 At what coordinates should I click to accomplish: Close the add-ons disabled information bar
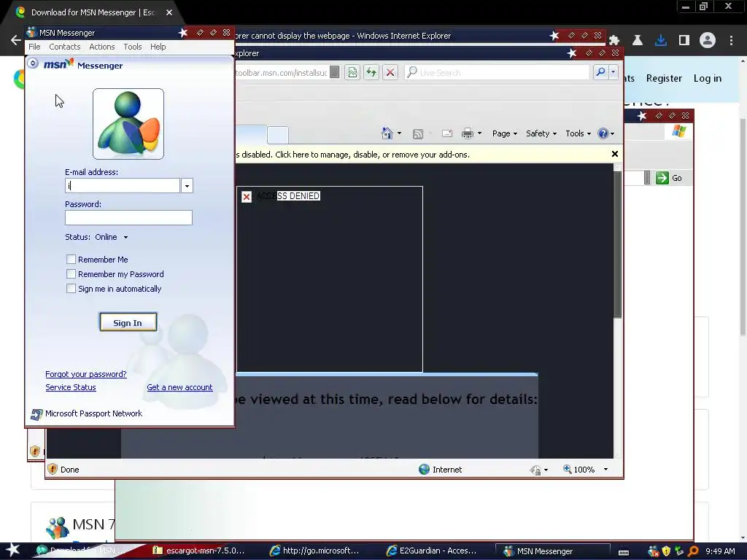614,154
